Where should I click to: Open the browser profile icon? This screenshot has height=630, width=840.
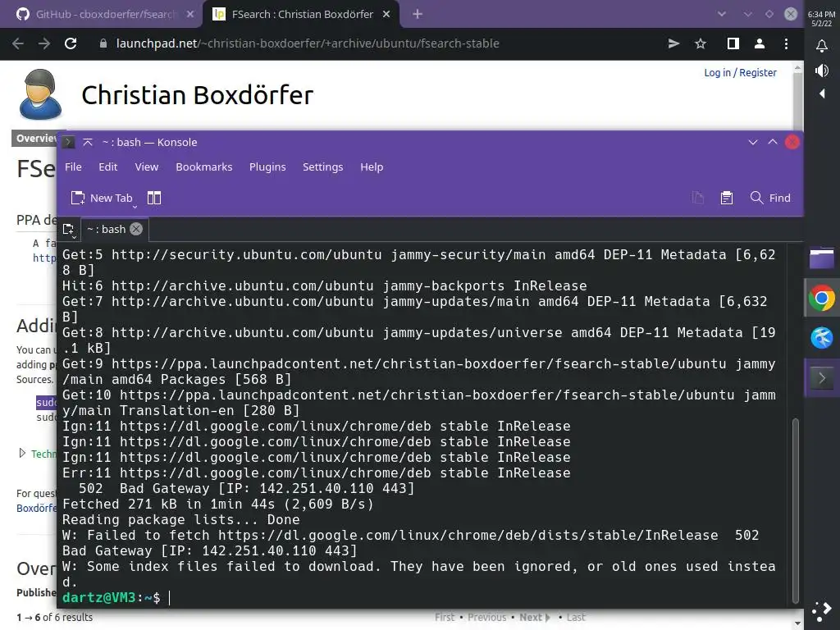click(759, 43)
